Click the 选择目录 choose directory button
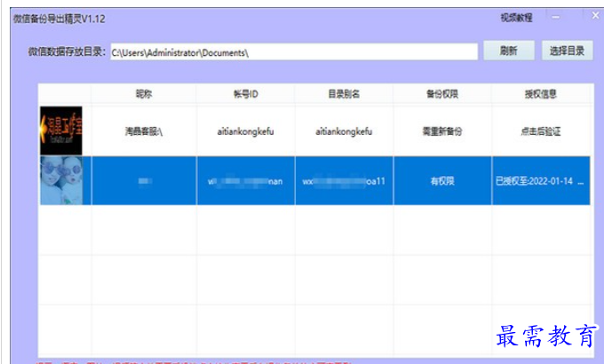Screen dimensions: 604x364 (x=567, y=51)
